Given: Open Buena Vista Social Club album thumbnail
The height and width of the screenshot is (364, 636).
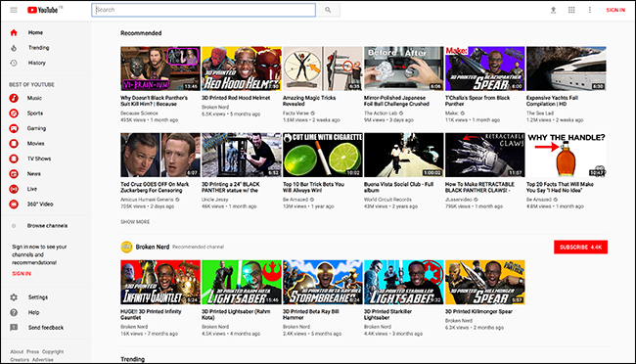Looking at the screenshot, I should click(x=403, y=155).
